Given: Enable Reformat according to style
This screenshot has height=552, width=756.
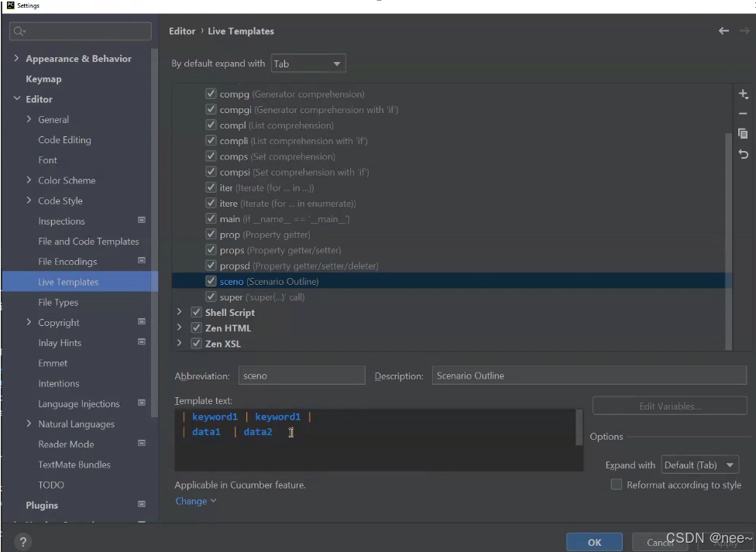Looking at the screenshot, I should pos(617,485).
